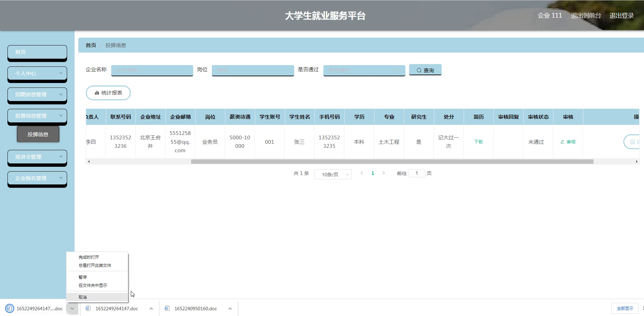644x316 pixels.
Task: Click the table scrollbar left arrow
Action: (x=89, y=161)
